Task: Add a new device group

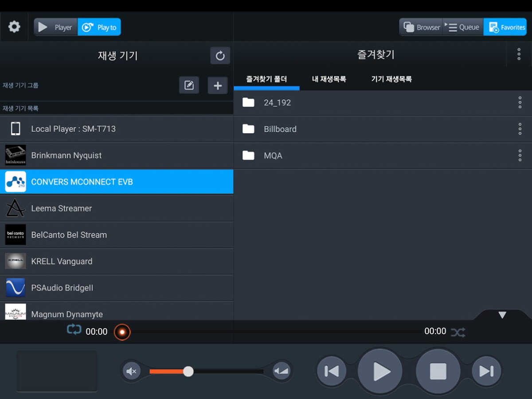Action: coord(218,85)
